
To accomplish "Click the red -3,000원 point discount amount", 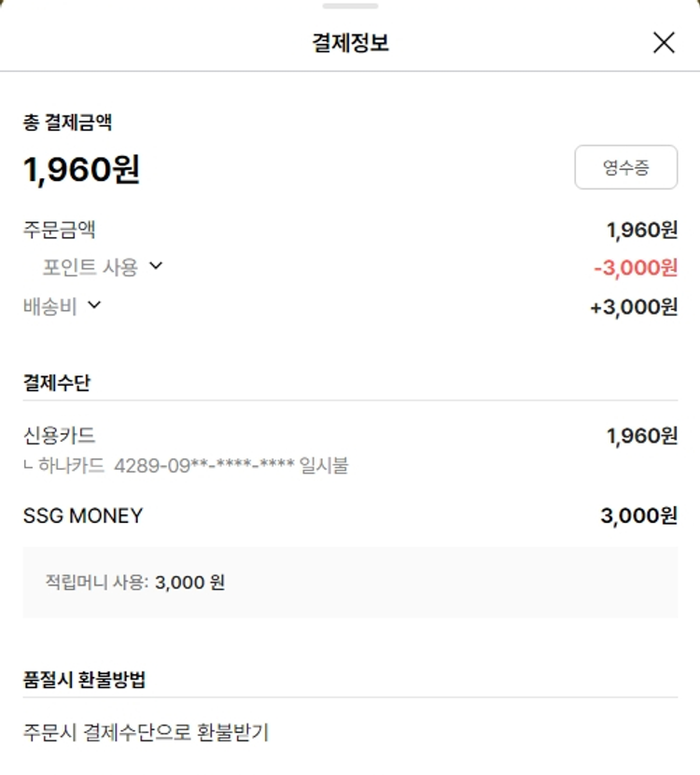I will pyautogui.click(x=636, y=268).
